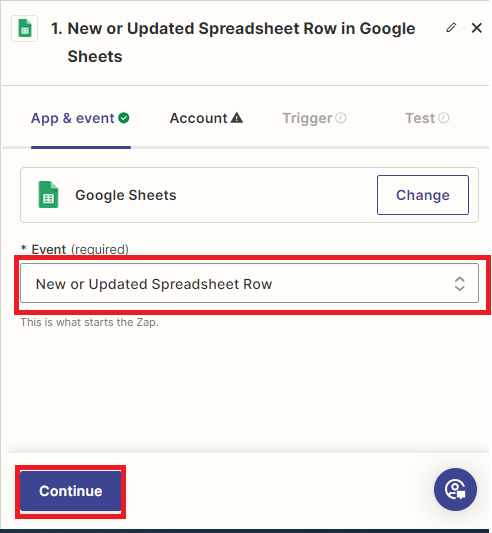Open the help chat bubble

(x=455, y=489)
